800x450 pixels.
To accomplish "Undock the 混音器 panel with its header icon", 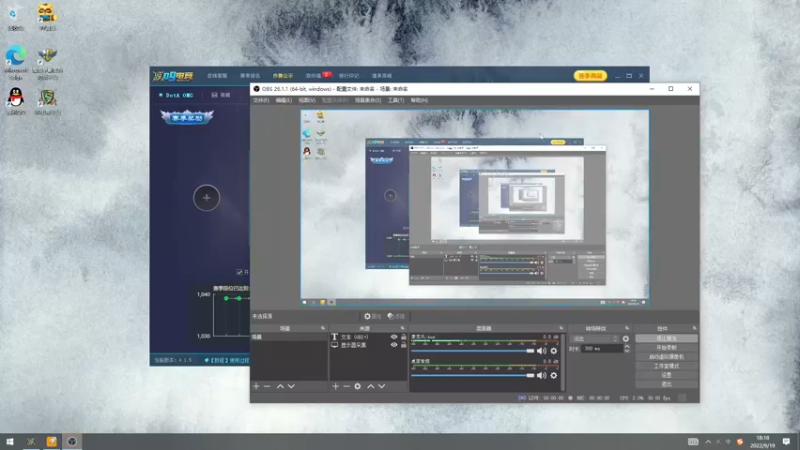I will click(x=561, y=328).
